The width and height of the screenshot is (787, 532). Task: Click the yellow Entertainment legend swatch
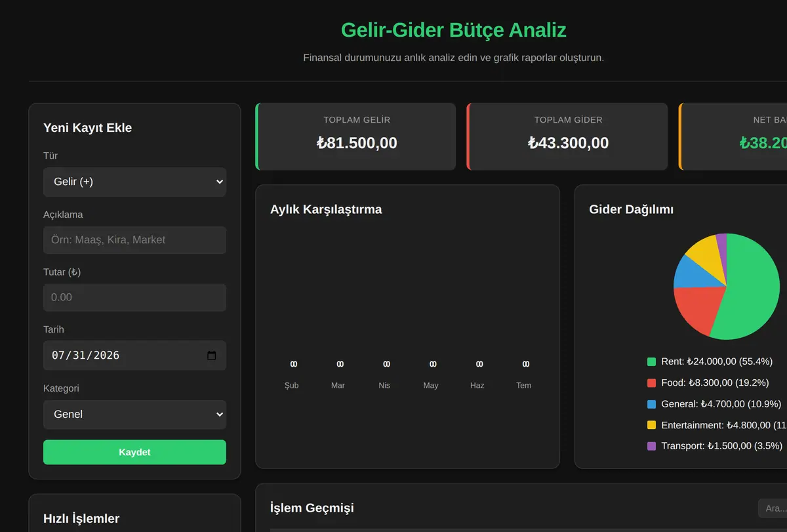coord(651,425)
